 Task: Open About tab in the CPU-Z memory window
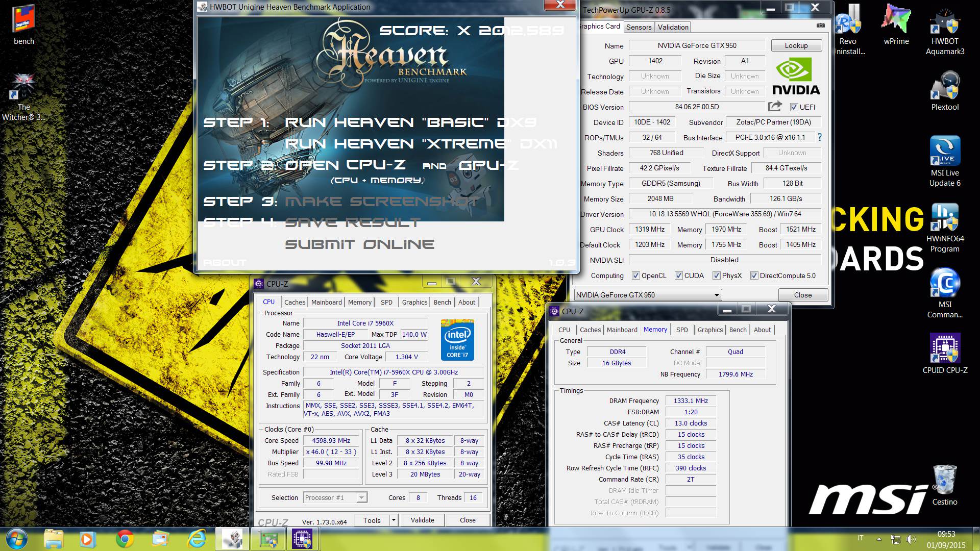point(762,330)
